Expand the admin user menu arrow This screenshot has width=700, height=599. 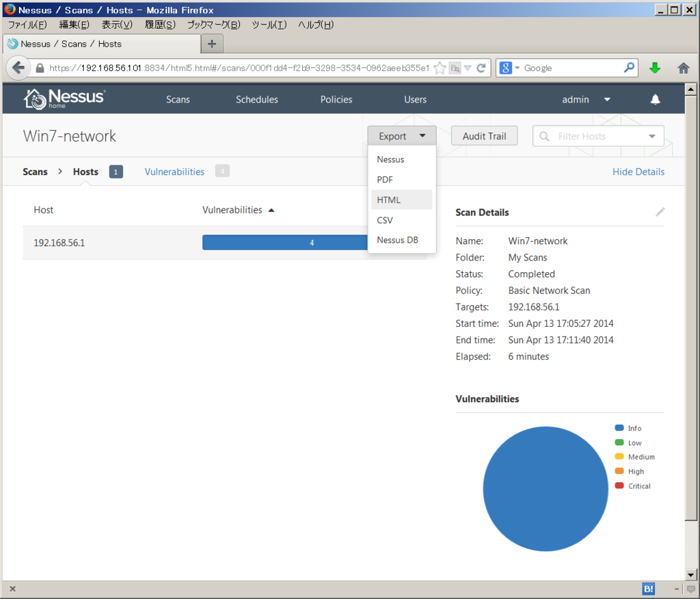607,100
